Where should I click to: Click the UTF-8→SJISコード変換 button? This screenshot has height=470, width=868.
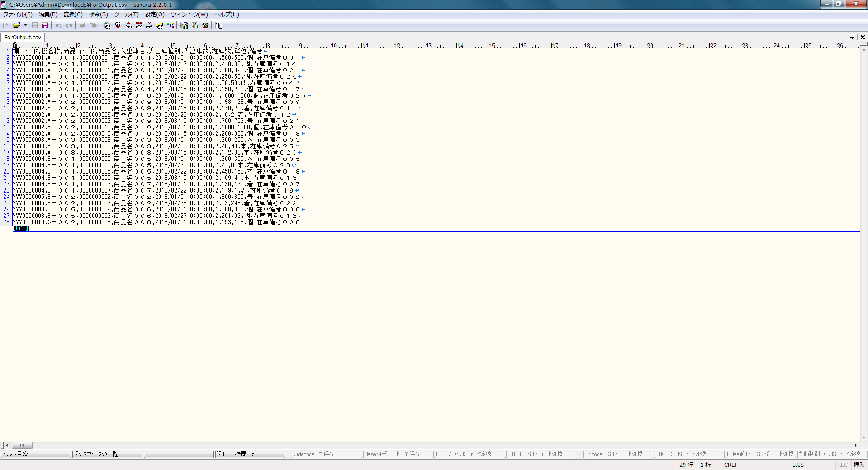pyautogui.click(x=541, y=454)
